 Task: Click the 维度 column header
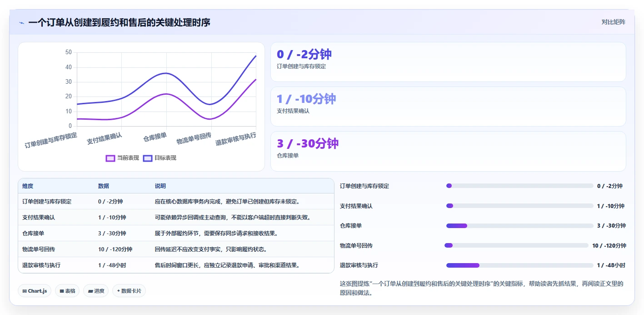[28, 186]
